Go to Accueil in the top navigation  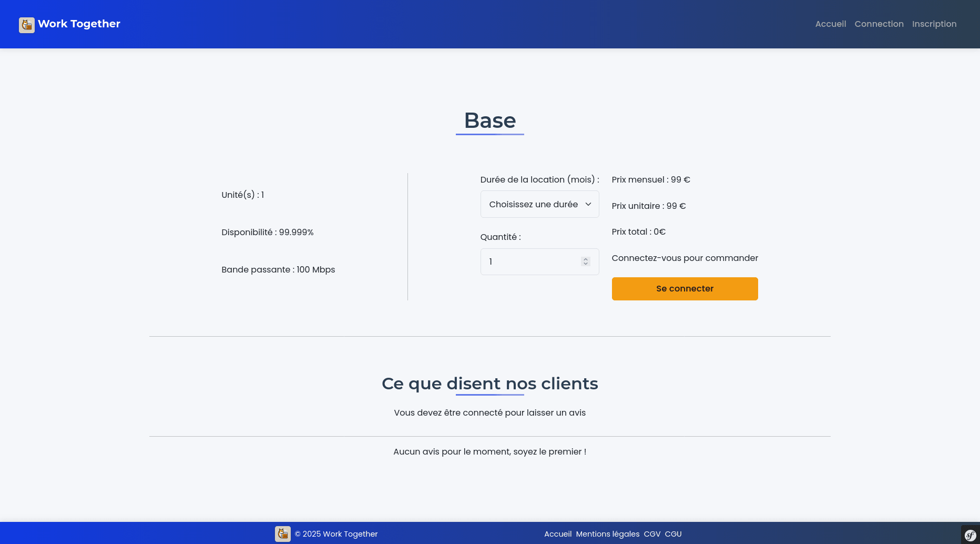(831, 24)
